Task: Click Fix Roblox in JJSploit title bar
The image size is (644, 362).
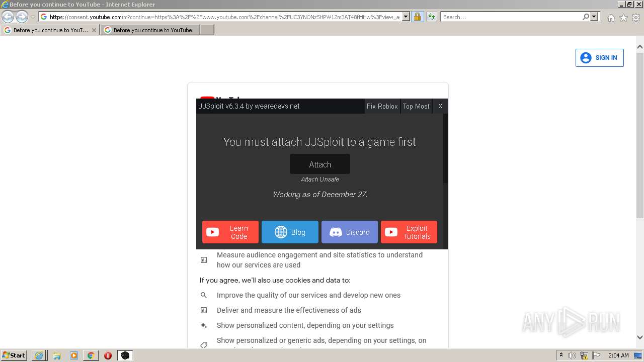Action: click(382, 106)
